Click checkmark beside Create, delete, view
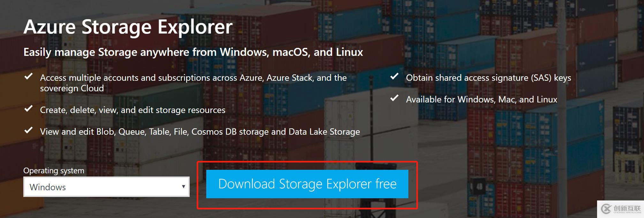This screenshot has width=644, height=218. pos(28,109)
